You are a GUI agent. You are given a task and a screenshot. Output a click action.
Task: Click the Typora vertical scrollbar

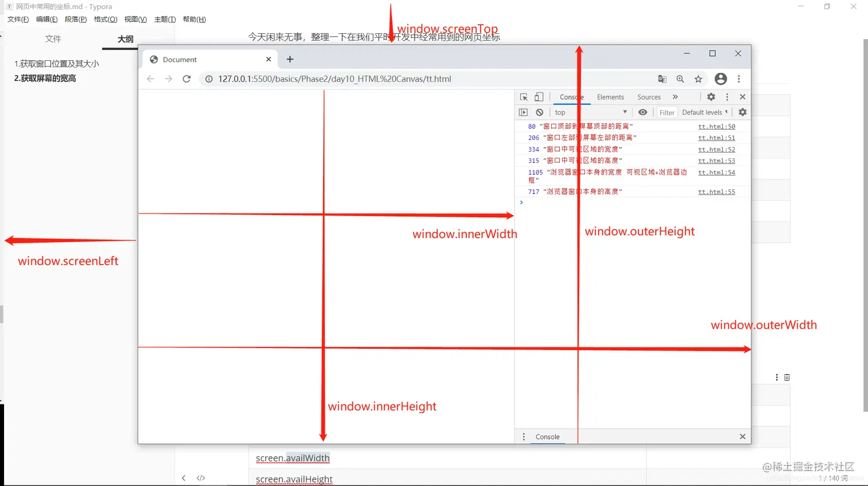(865, 225)
